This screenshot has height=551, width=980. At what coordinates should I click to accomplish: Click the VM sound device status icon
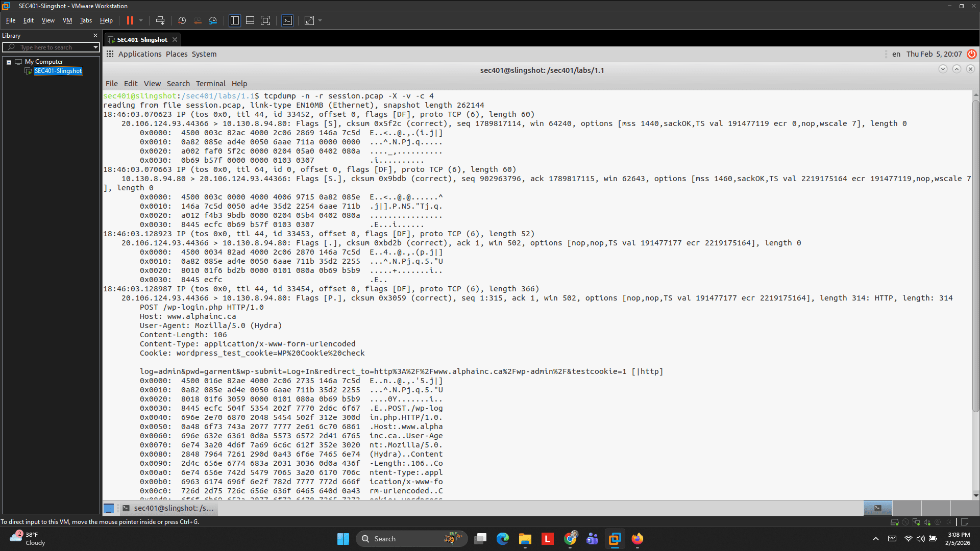tap(927, 522)
